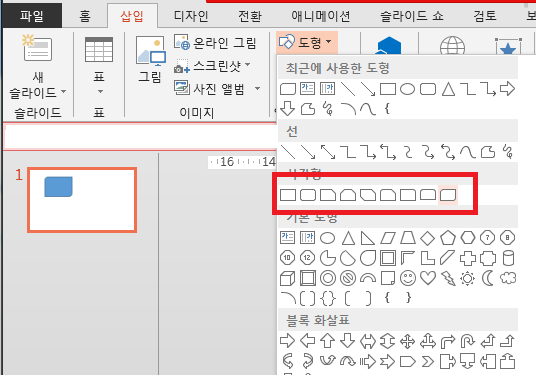
Task: Select the octagon shape labeled 8
Action: click(508, 238)
